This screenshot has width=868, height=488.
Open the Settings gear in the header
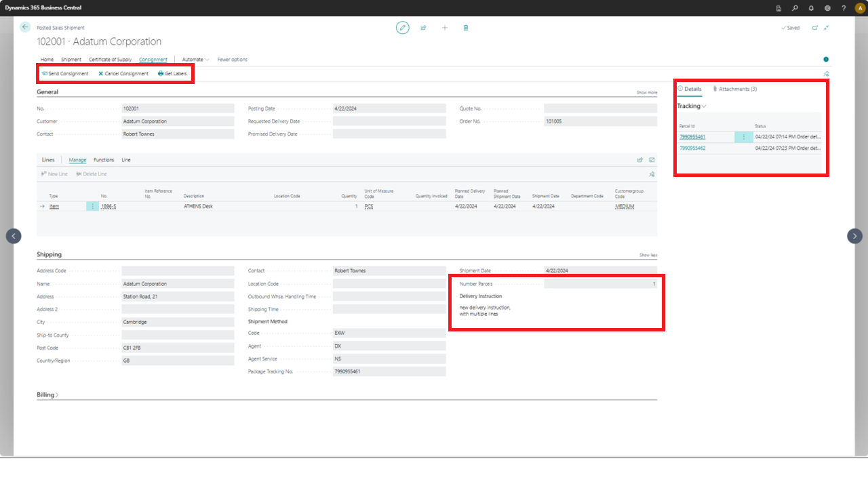point(827,7)
